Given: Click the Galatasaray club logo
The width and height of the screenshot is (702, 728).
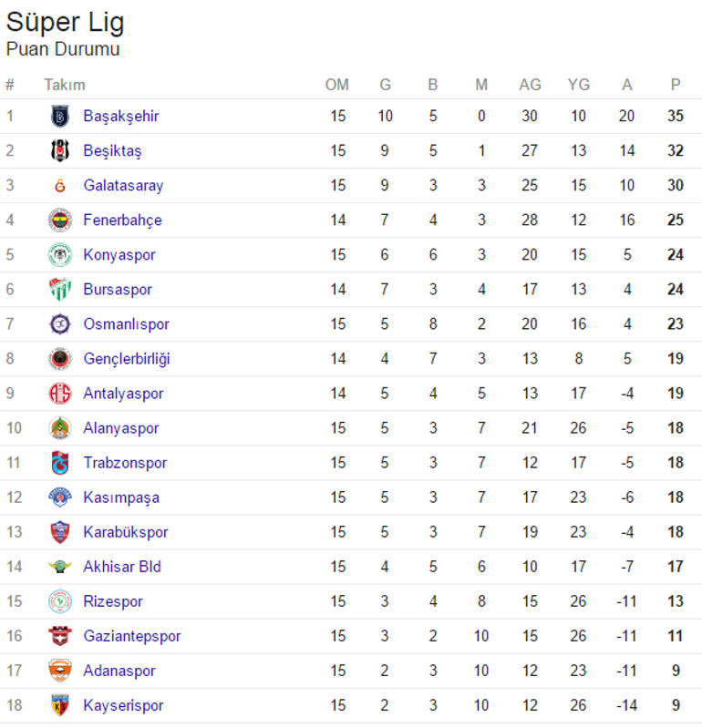Looking at the screenshot, I should click(60, 186).
